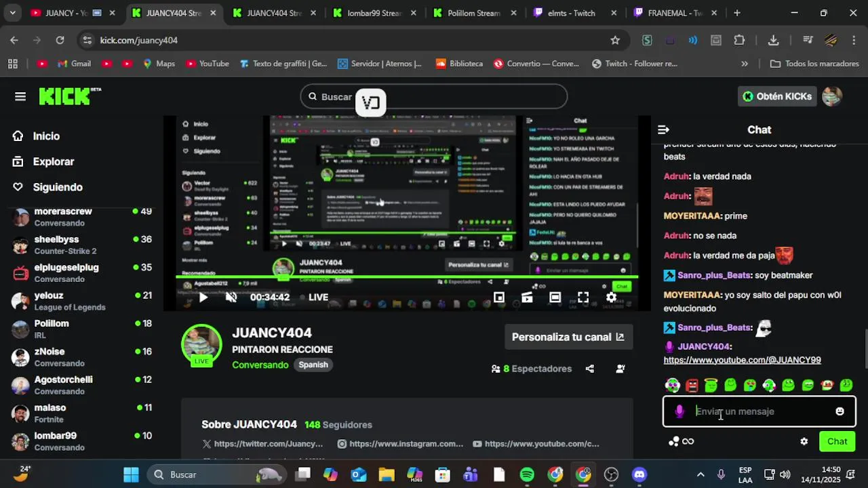
Task: Select Explorar in the sidebar
Action: click(x=53, y=161)
